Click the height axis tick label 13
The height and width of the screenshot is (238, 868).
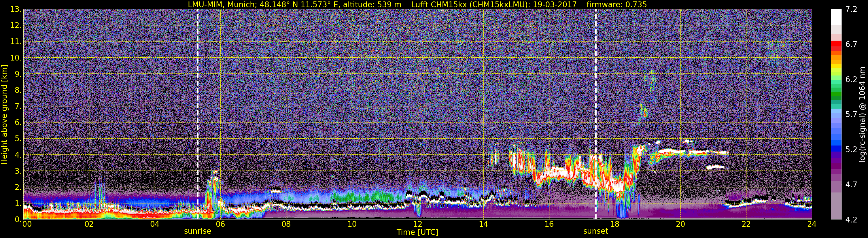click(16, 9)
